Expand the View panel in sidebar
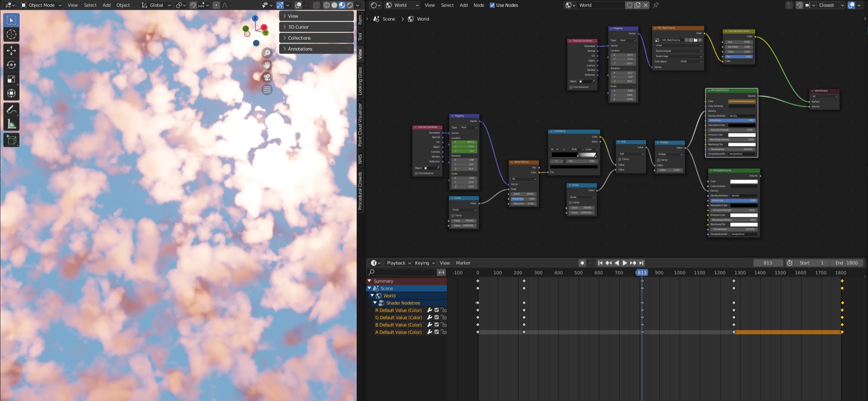This screenshot has height=401, width=868. (317, 16)
